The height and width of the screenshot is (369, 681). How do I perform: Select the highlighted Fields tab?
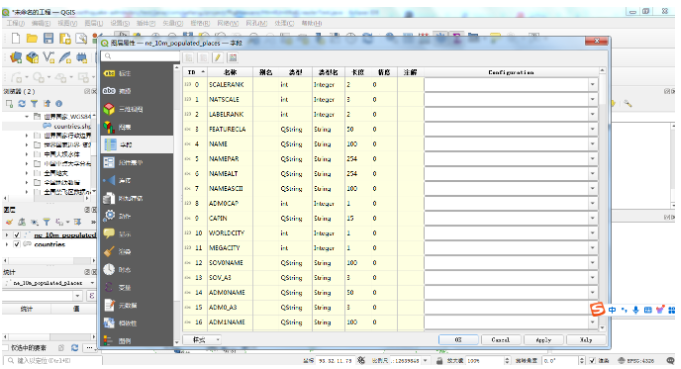(137, 145)
